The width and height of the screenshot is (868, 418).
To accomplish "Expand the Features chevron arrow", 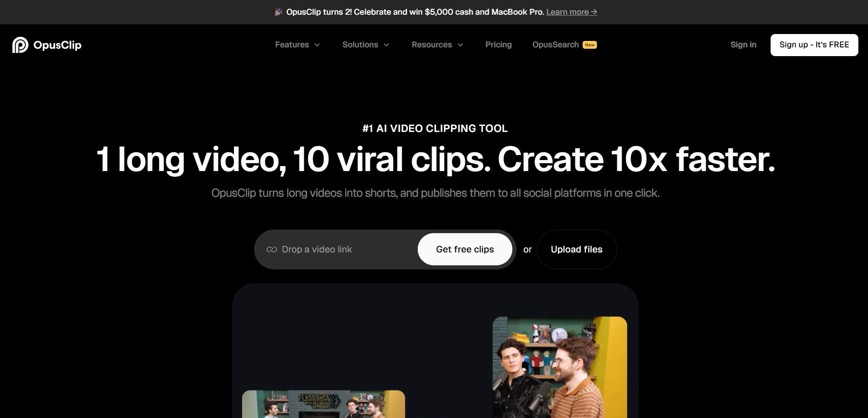I will pos(317,45).
